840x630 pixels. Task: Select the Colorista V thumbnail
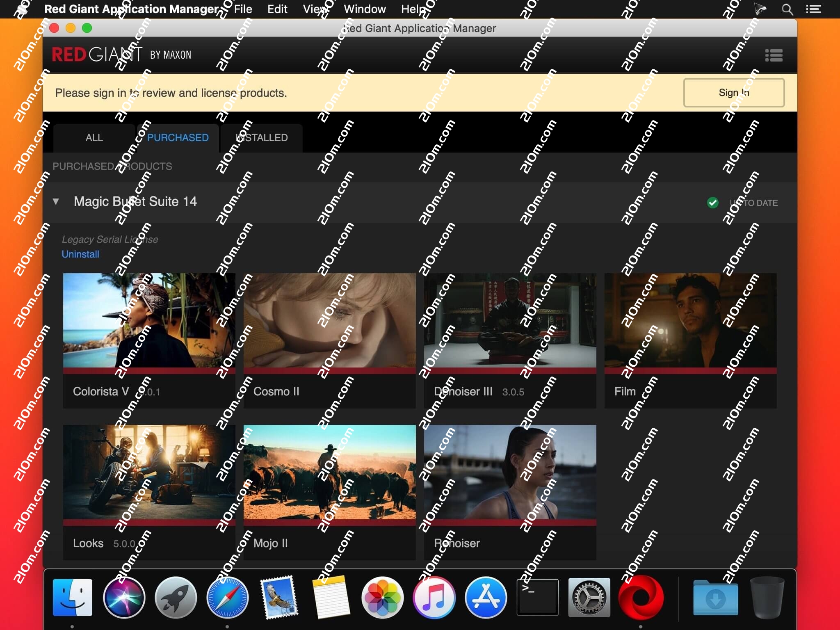pos(149,320)
